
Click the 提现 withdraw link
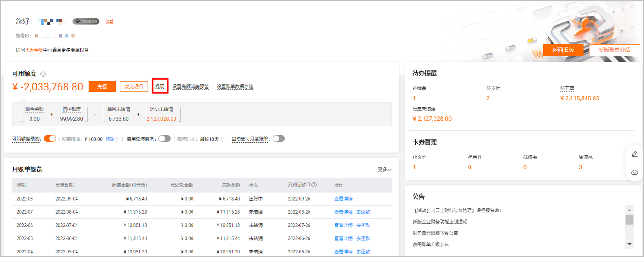click(x=160, y=87)
